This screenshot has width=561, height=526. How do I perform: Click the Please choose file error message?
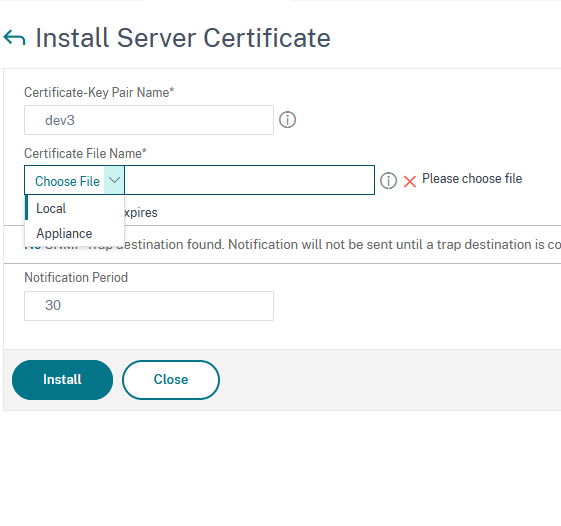472,179
